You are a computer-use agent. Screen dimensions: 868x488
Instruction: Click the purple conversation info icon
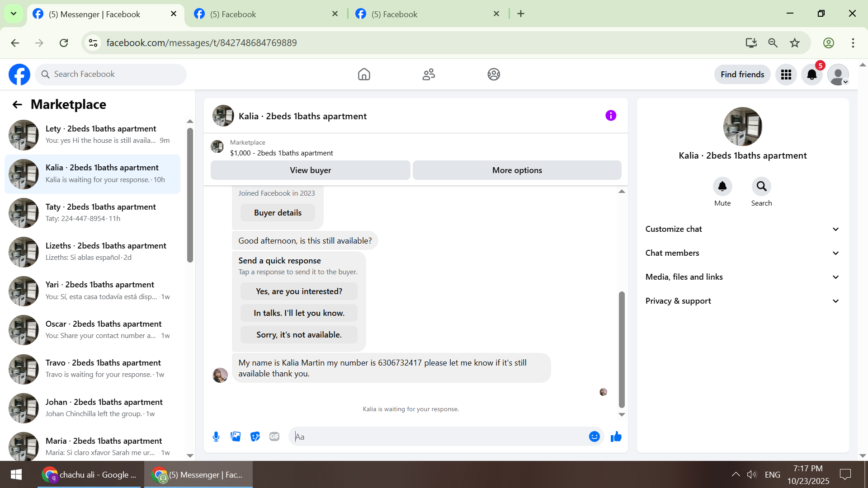tap(611, 116)
